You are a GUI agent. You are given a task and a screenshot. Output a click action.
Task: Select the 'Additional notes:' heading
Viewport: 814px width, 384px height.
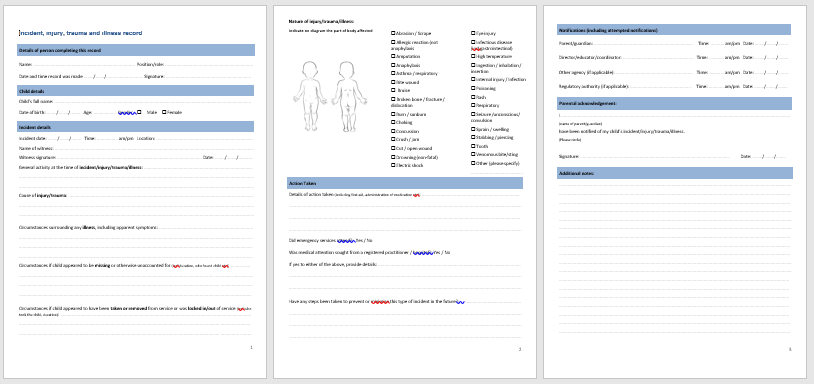(675, 173)
